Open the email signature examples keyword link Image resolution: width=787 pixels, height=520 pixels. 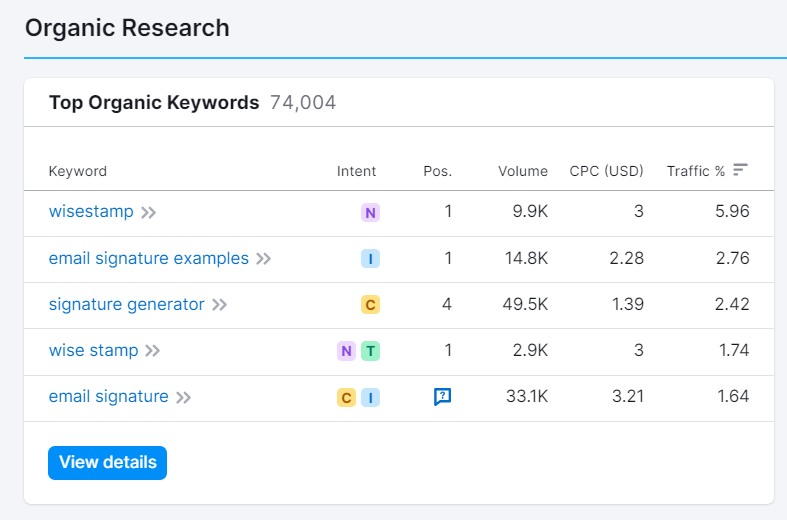pyautogui.click(x=149, y=258)
